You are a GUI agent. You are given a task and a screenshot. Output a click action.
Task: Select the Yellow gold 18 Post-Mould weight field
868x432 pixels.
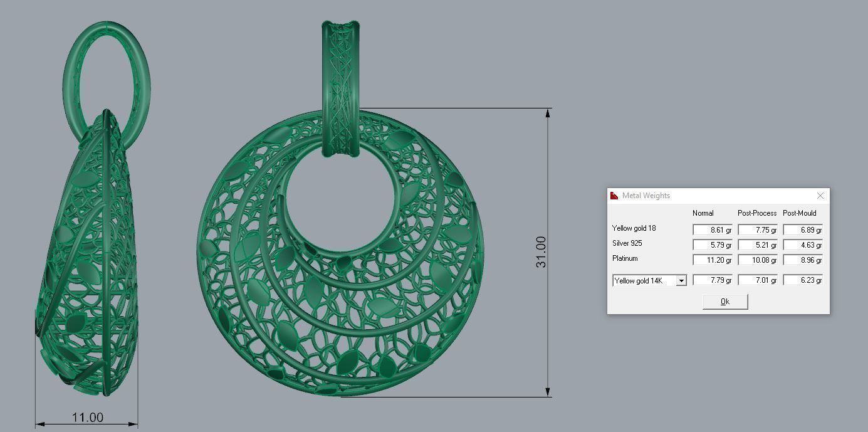click(803, 230)
